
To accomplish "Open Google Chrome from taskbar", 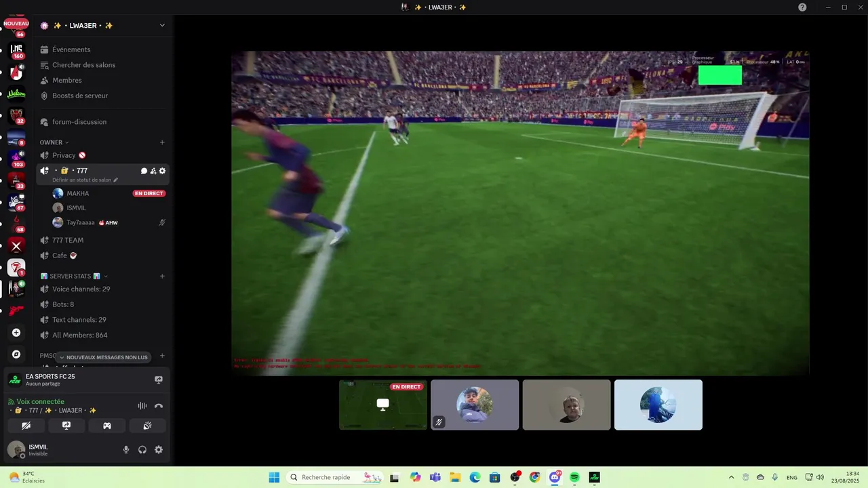I will click(534, 477).
